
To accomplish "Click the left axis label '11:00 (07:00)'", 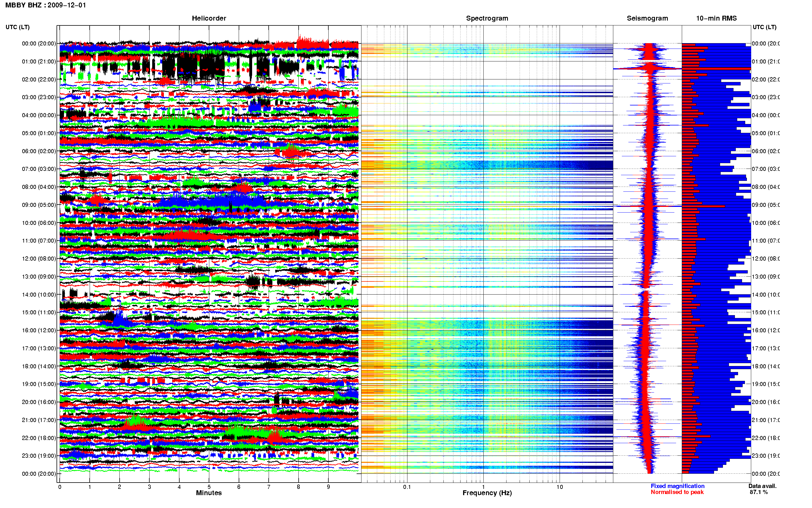I will tap(39, 241).
